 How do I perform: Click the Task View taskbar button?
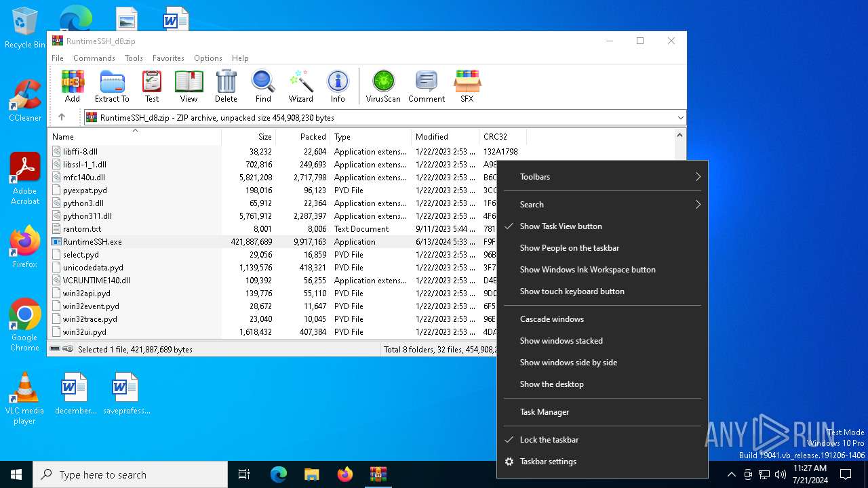(x=244, y=474)
